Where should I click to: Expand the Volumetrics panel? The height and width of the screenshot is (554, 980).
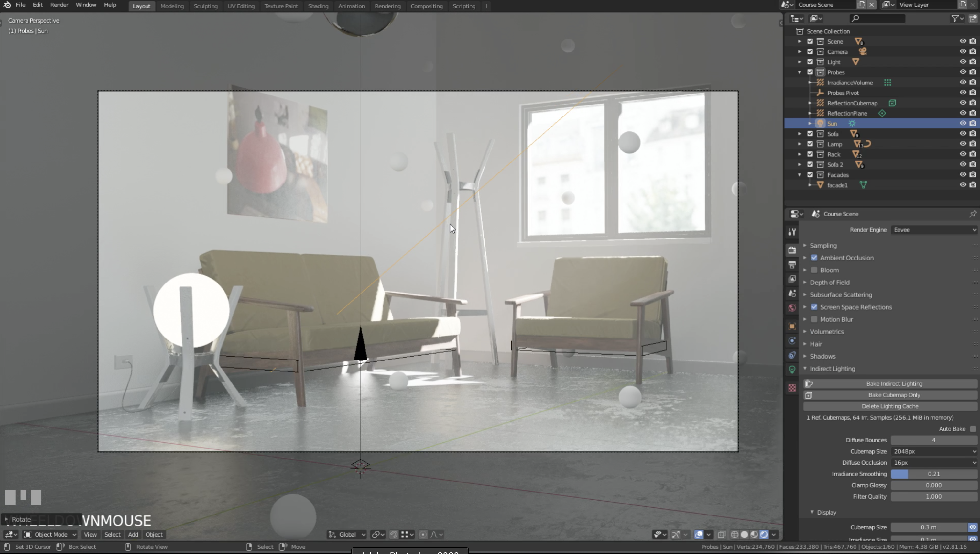pyautogui.click(x=826, y=332)
